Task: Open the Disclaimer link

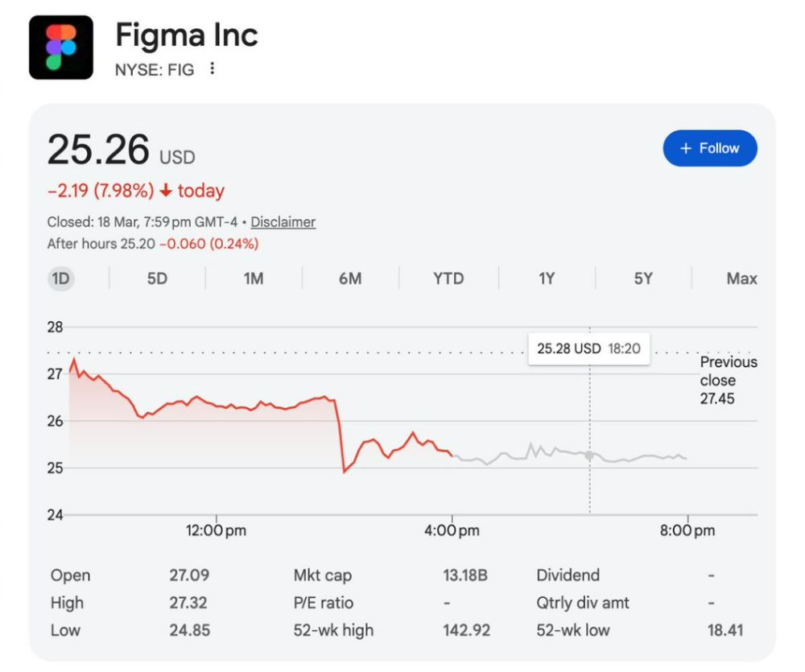Action: [x=283, y=222]
